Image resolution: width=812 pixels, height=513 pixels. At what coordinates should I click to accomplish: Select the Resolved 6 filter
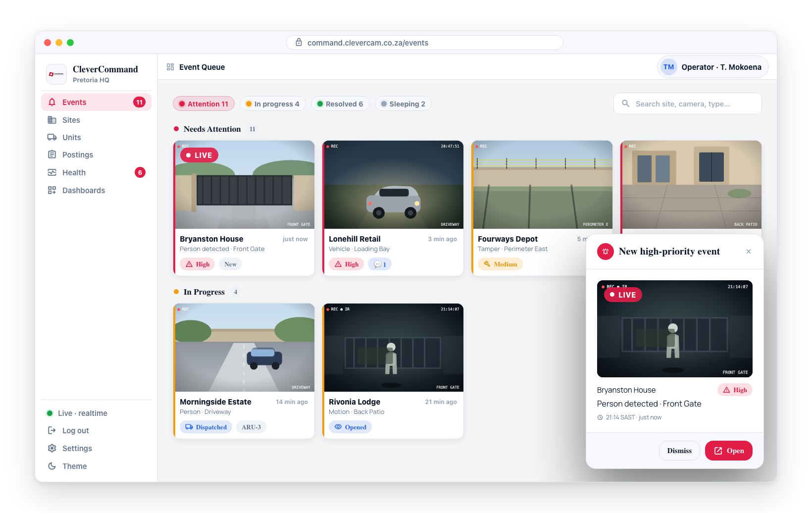pos(340,104)
